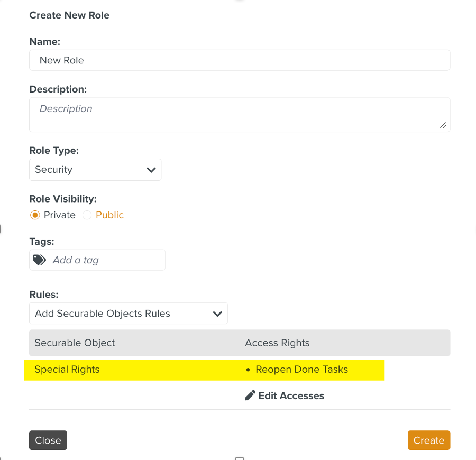The image size is (476, 460).
Task: Select the Public visibility radio button
Action: 87,215
